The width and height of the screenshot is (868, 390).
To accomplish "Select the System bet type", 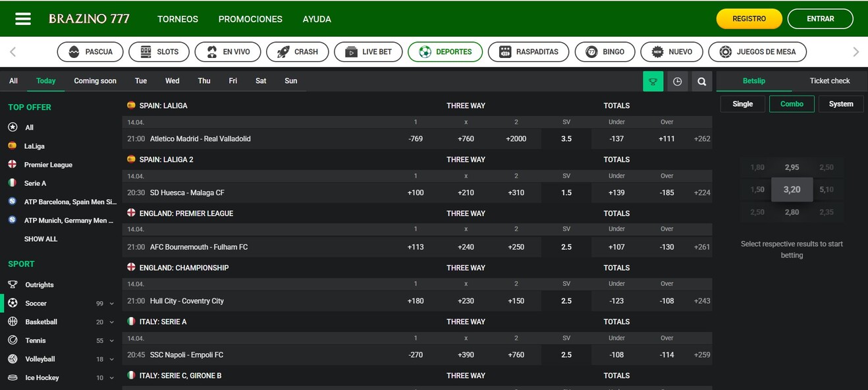I will (x=841, y=103).
